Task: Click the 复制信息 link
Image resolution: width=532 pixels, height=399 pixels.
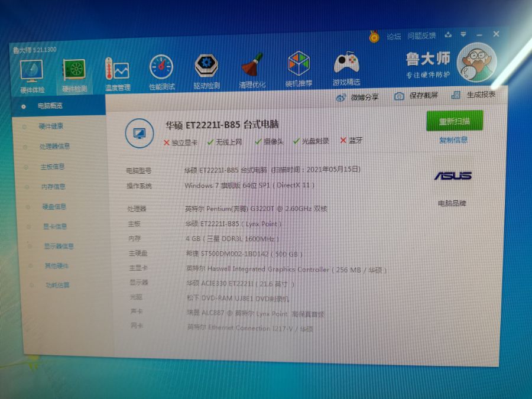Action: [x=453, y=140]
